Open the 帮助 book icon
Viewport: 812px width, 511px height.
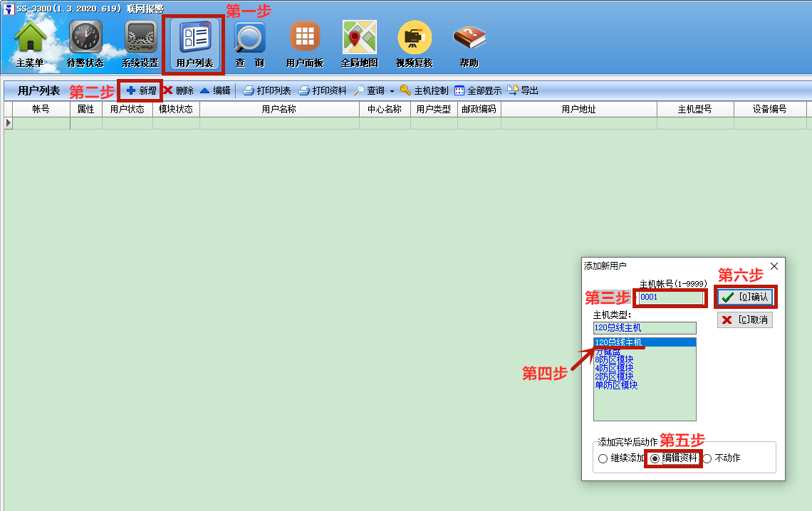[x=469, y=38]
